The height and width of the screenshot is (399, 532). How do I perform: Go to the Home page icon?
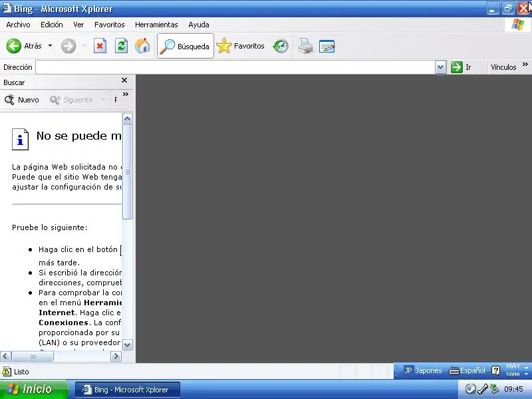142,46
